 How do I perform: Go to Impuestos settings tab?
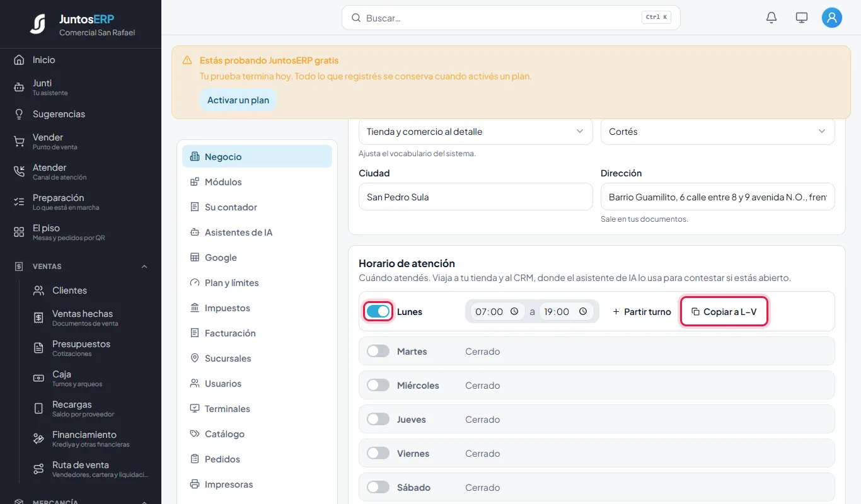257,307
